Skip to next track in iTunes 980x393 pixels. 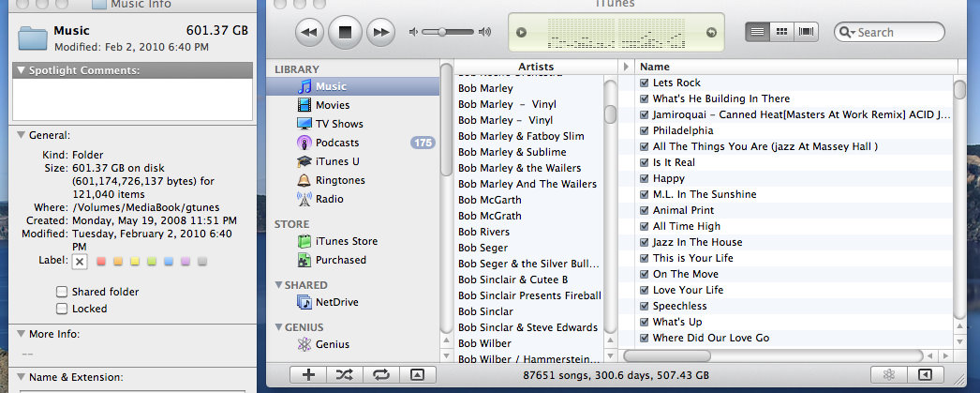point(380,32)
